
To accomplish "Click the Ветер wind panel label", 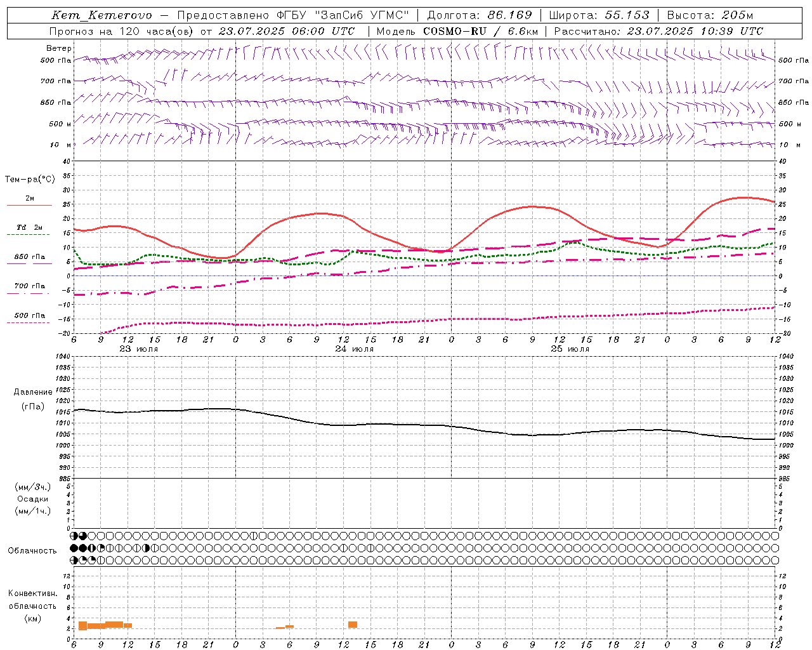I will pyautogui.click(x=59, y=48).
